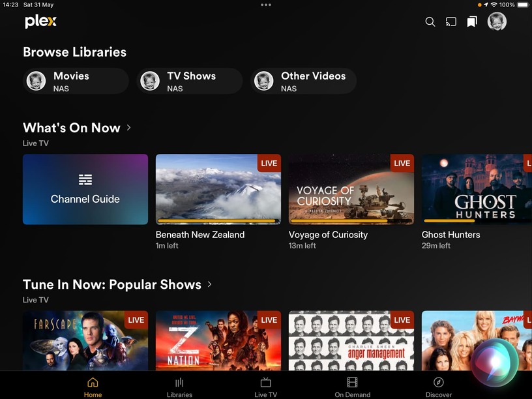
Task: Switch to the On Demand tab label
Action: pyautogui.click(x=352, y=394)
